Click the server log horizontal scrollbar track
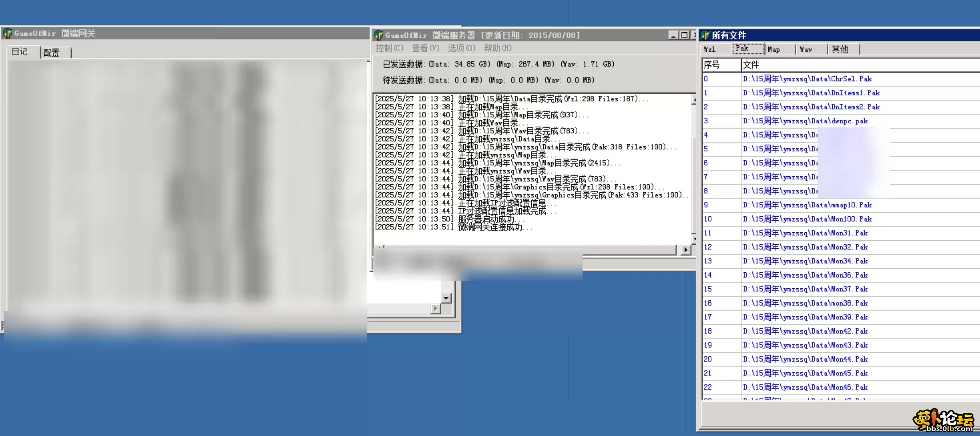The width and height of the screenshot is (980, 436). (x=530, y=250)
